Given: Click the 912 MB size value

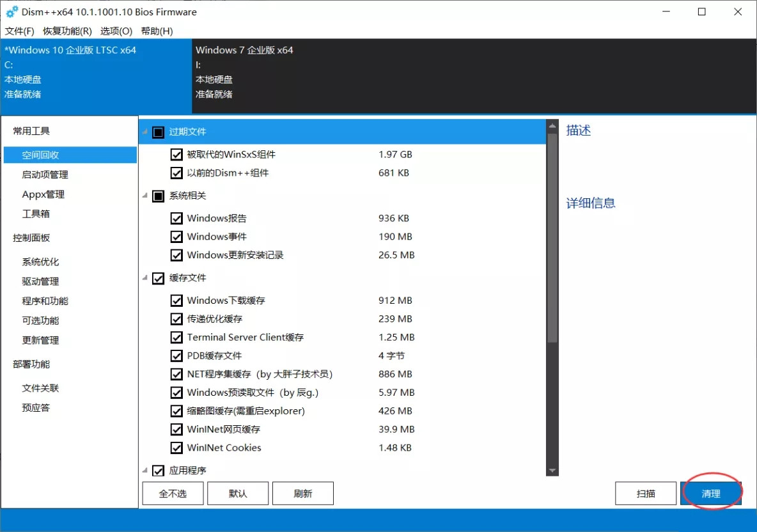Looking at the screenshot, I should 395,301.
